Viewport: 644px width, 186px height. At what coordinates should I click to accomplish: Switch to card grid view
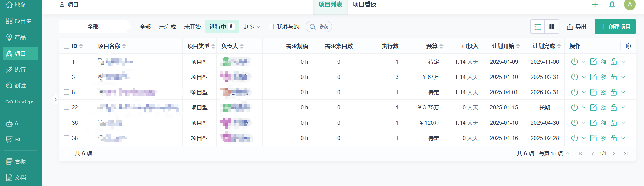pyautogui.click(x=552, y=27)
